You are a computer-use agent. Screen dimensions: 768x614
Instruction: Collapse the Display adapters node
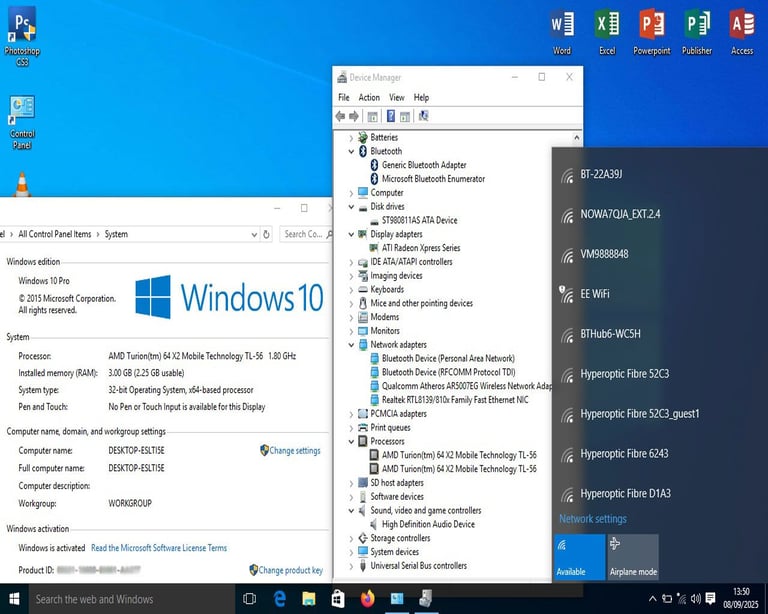351,235
